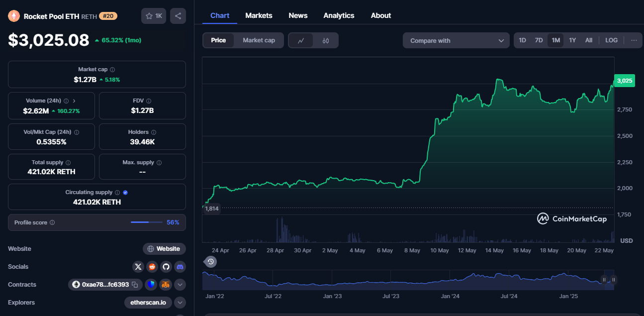Open the share icon button
The height and width of the screenshot is (316, 644).
point(178,16)
